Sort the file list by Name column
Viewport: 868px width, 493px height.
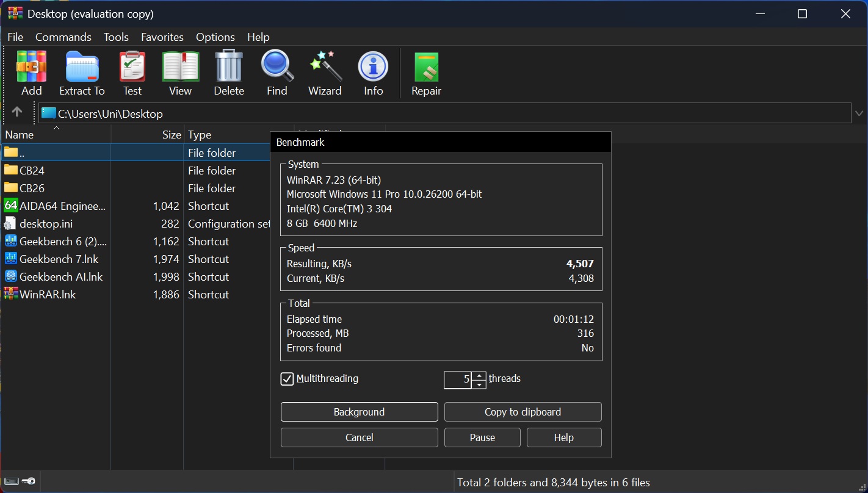click(x=56, y=134)
